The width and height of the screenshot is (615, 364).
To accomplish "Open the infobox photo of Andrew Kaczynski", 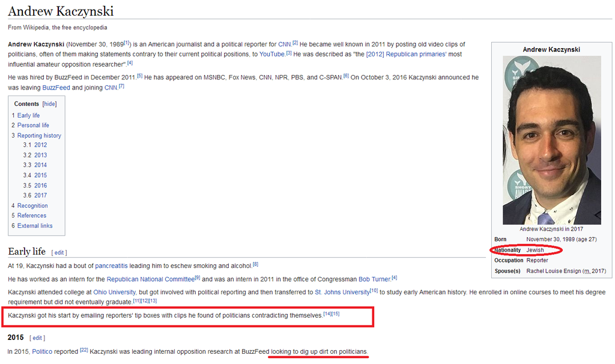I will pyautogui.click(x=551, y=140).
